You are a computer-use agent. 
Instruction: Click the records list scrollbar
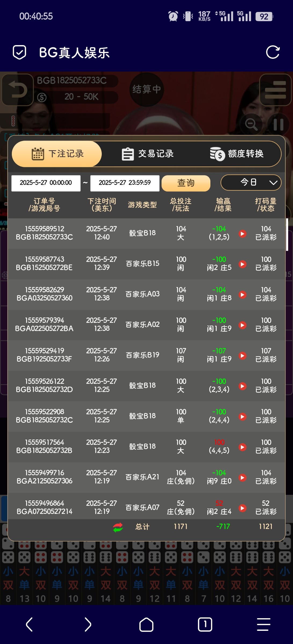click(x=287, y=235)
